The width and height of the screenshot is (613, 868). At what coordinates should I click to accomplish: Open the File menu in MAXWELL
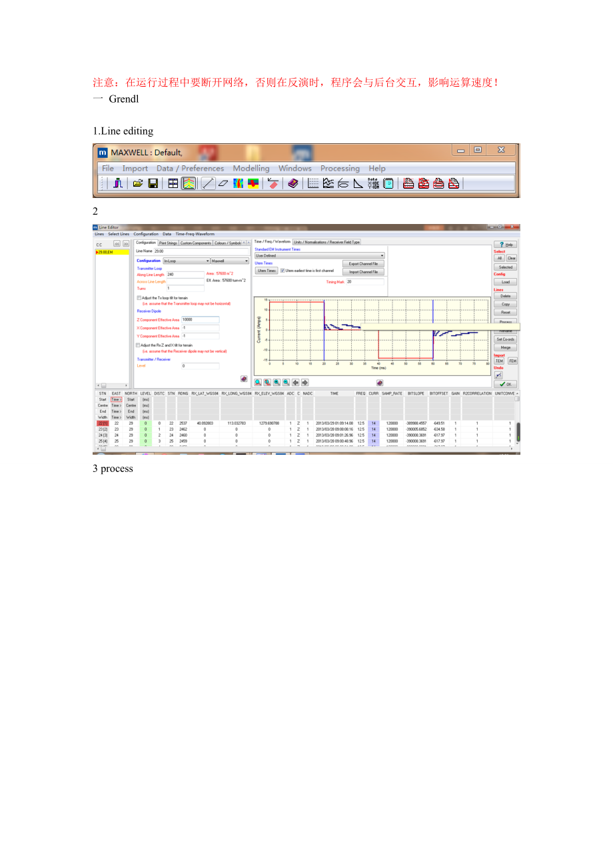[108, 168]
